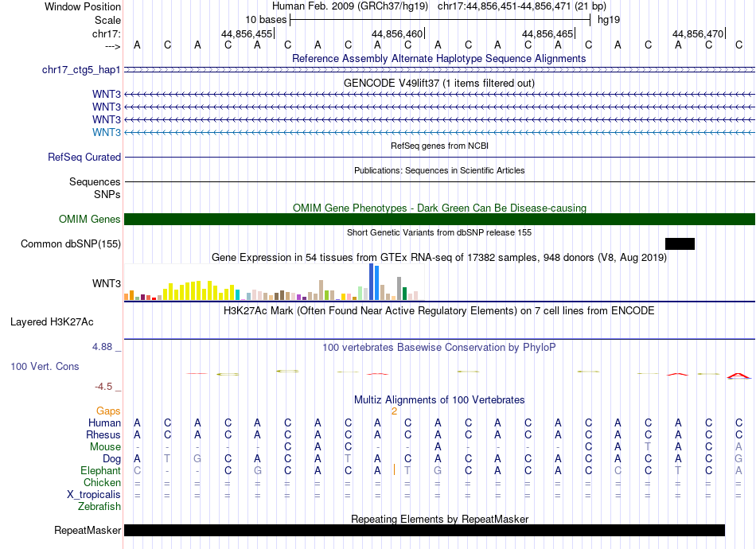The width and height of the screenshot is (756, 549).
Task: Click the Layered H3K27Ac label
Action: tap(52, 322)
